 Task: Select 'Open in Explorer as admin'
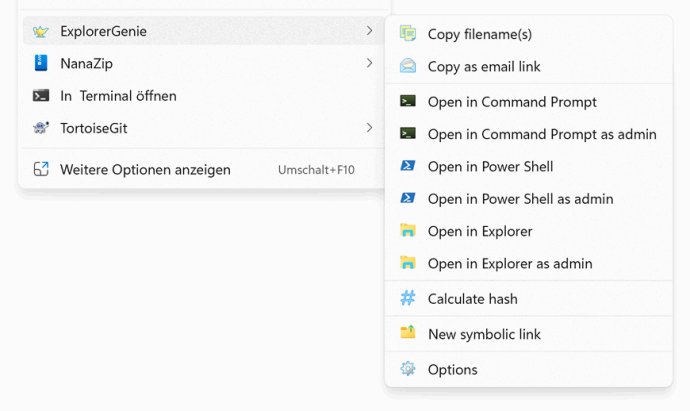coord(529,263)
